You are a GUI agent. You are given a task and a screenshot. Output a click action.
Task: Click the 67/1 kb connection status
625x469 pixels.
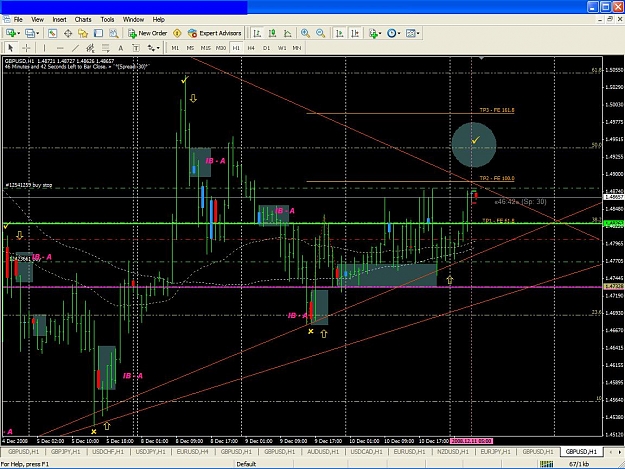[x=579, y=464]
